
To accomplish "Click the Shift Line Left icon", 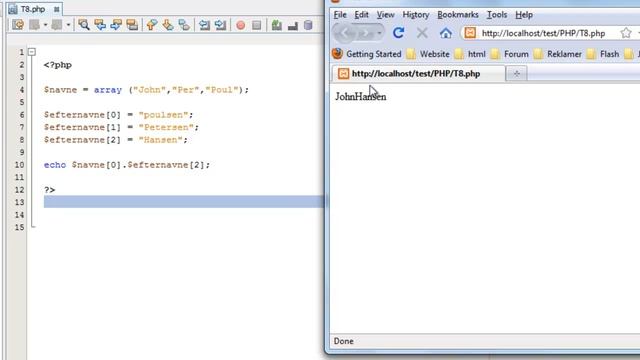I will (204, 25).
